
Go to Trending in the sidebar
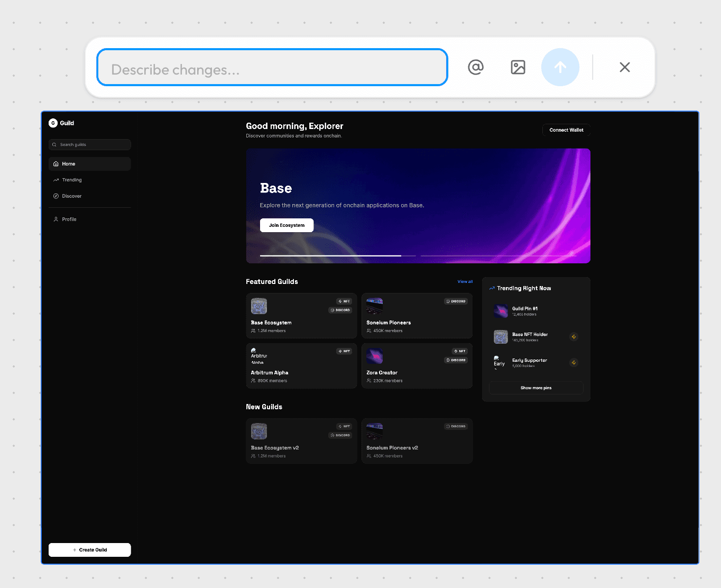(72, 180)
